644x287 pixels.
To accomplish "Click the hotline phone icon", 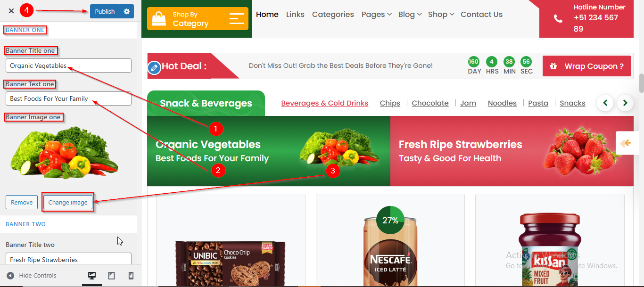I will coord(558,19).
